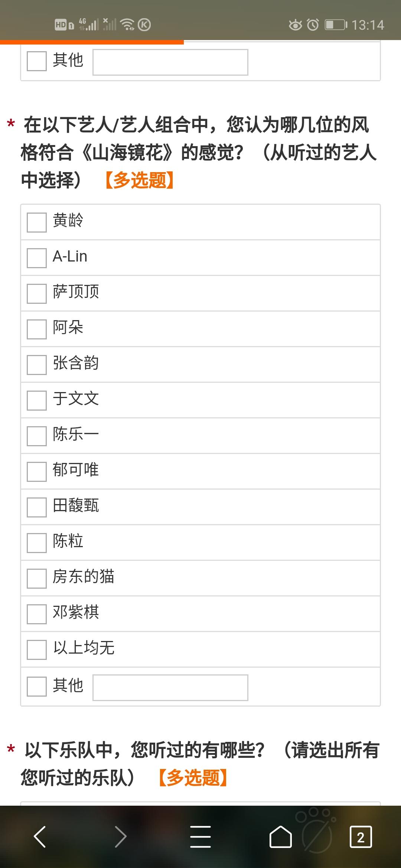Focus the top 其他 text input field

pos(170,62)
